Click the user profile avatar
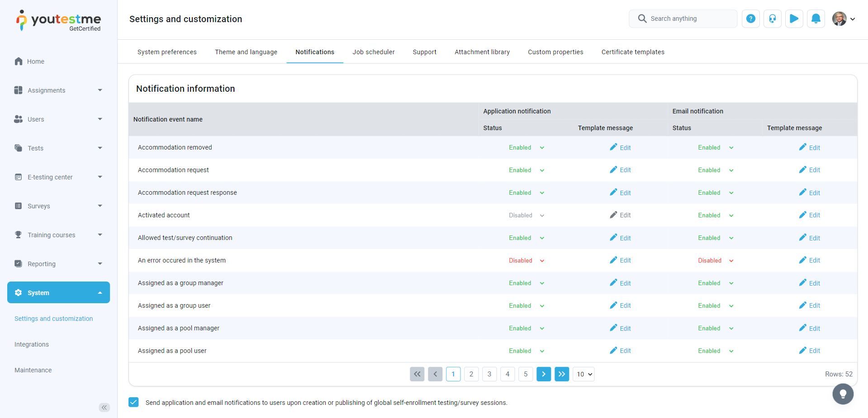 tap(840, 19)
